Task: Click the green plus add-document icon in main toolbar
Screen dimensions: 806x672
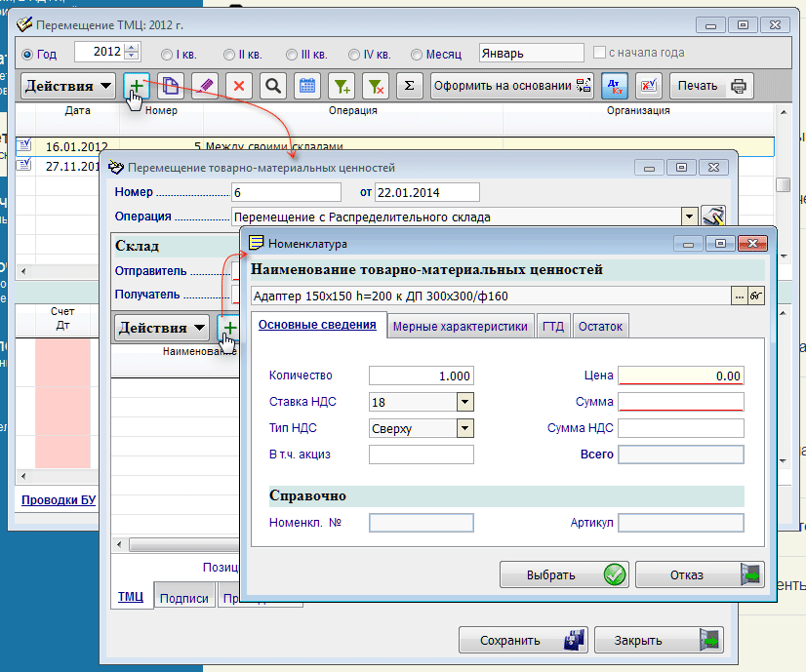Action: coord(137,85)
